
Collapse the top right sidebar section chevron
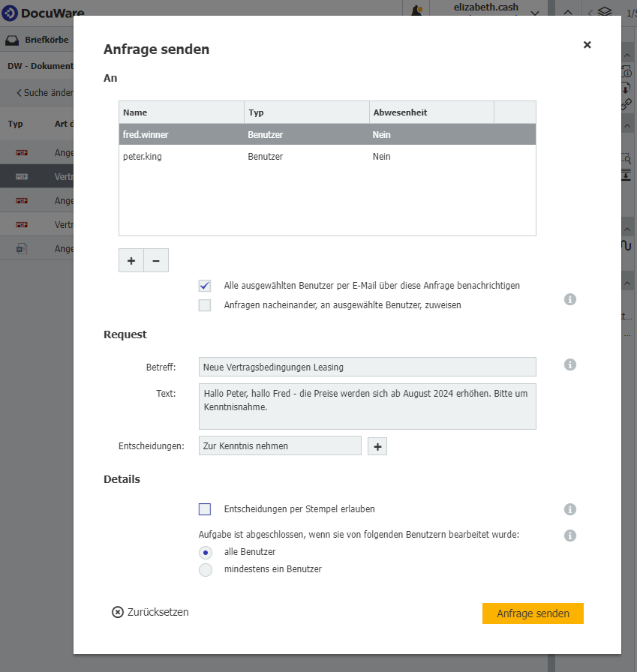pos(568,12)
